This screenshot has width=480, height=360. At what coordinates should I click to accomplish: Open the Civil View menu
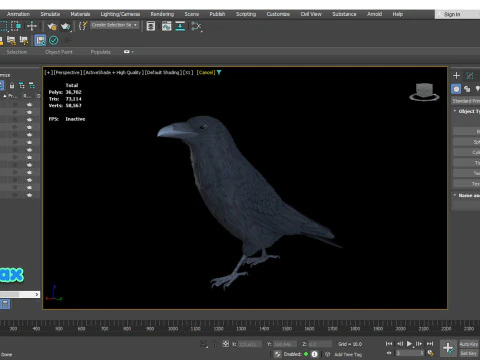(x=311, y=14)
